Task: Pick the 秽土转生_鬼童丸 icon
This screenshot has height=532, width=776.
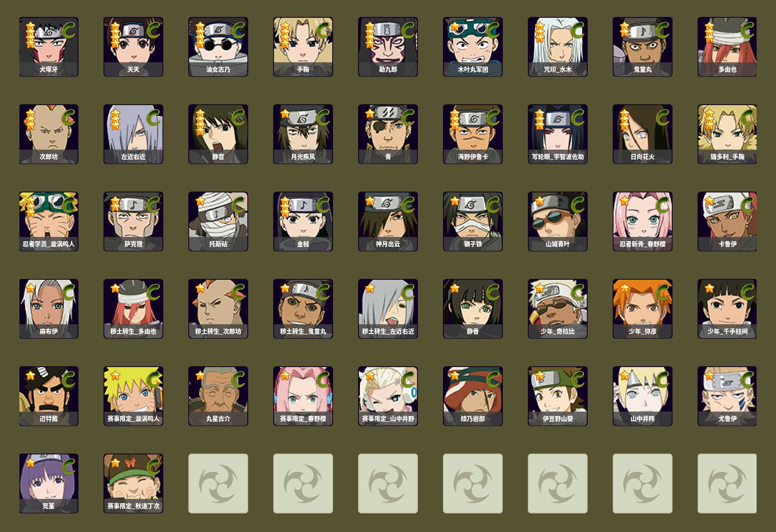Action: (x=303, y=309)
